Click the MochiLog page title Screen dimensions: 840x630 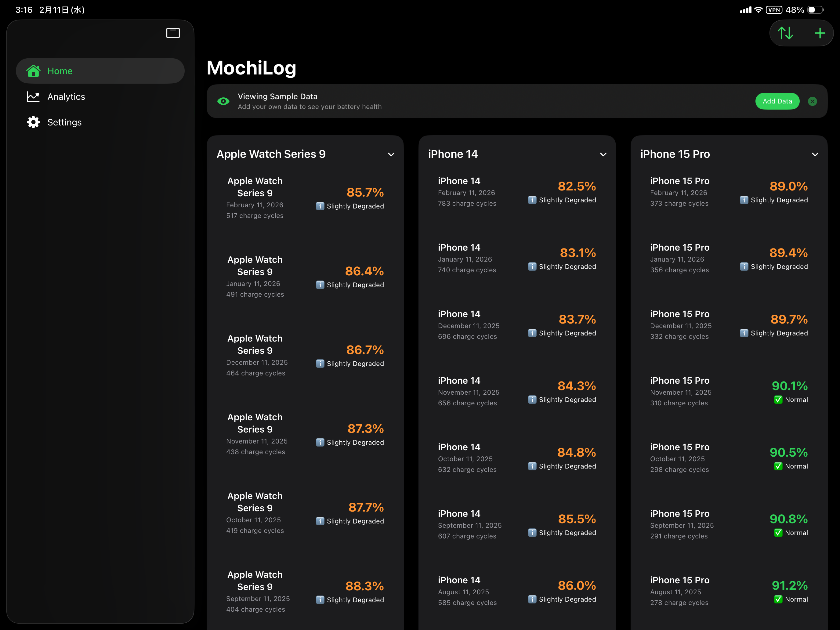[252, 68]
